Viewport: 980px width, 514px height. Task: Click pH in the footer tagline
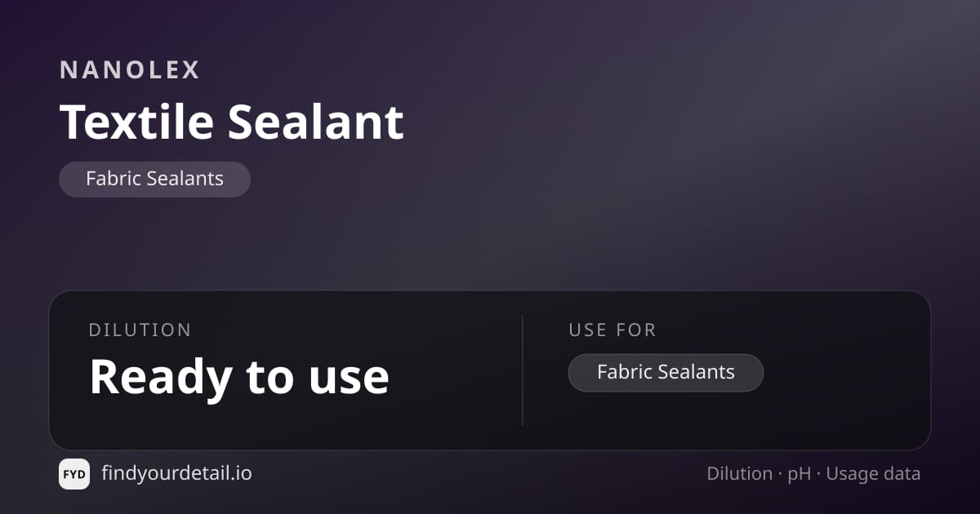pos(800,475)
